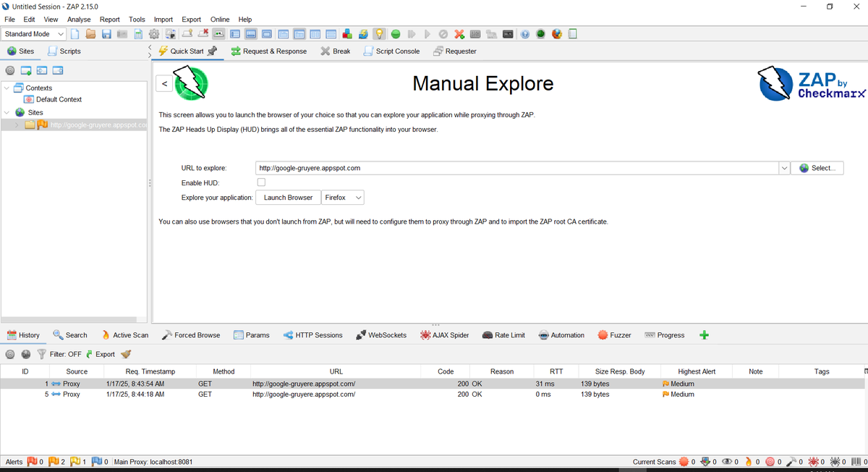Open the Scripts tab
This screenshot has width=868, height=472.
(64, 51)
